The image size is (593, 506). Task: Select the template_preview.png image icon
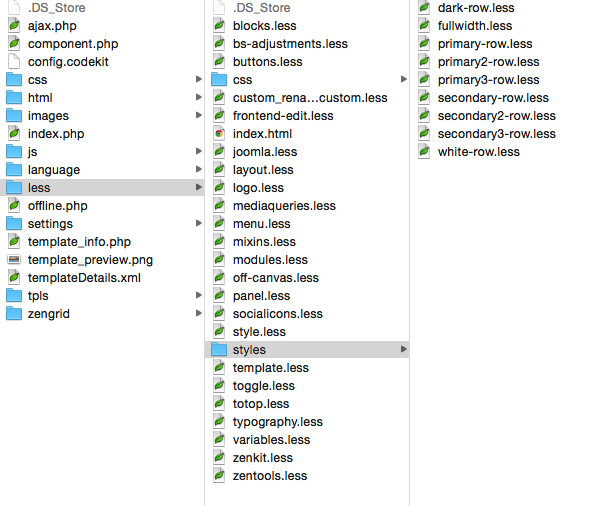[14, 259]
